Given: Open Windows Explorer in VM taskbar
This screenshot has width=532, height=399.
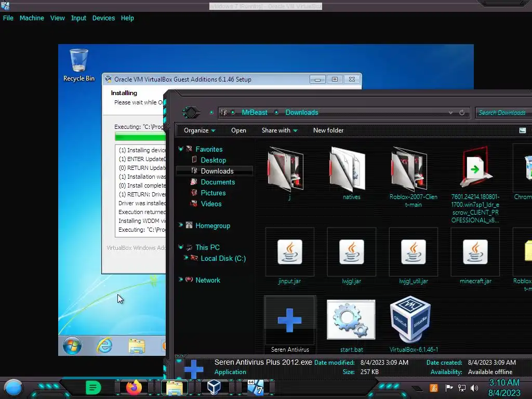Looking at the screenshot, I should 137,346.
